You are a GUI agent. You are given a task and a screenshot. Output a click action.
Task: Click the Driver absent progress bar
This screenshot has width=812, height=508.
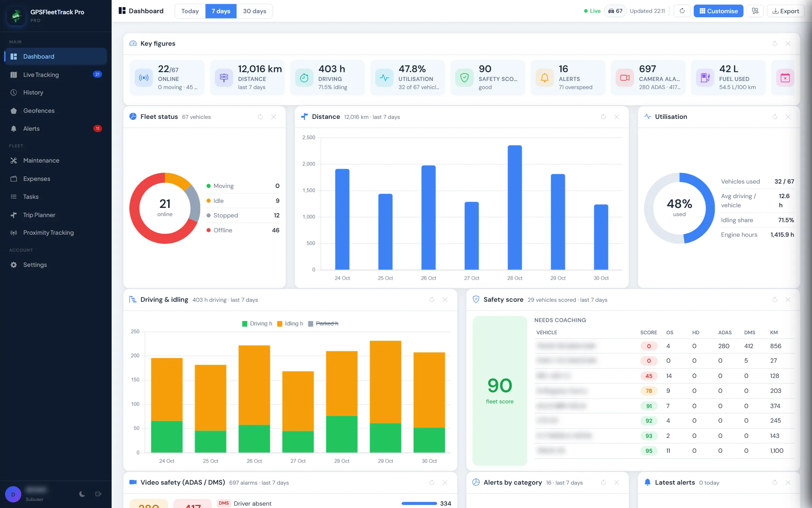[419, 504]
